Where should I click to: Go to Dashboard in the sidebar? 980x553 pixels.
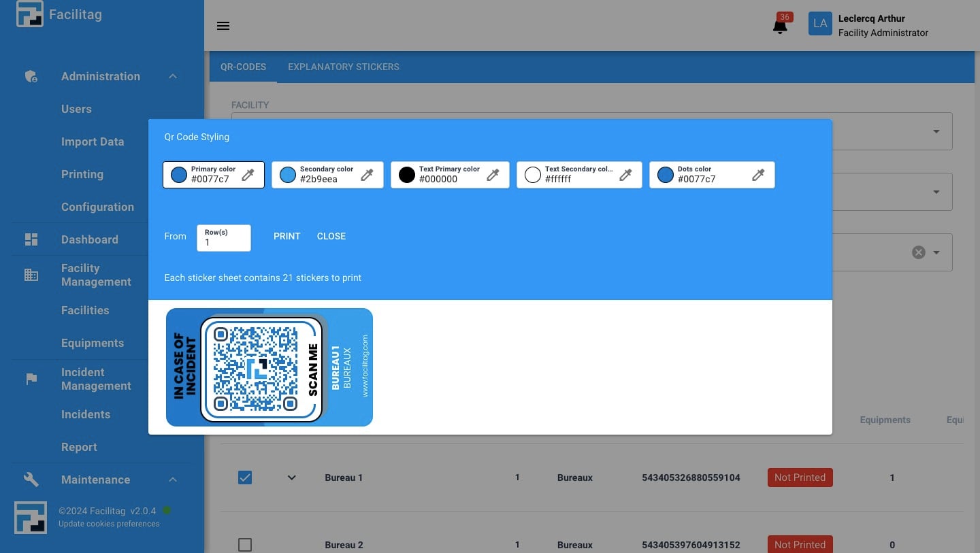[90, 239]
